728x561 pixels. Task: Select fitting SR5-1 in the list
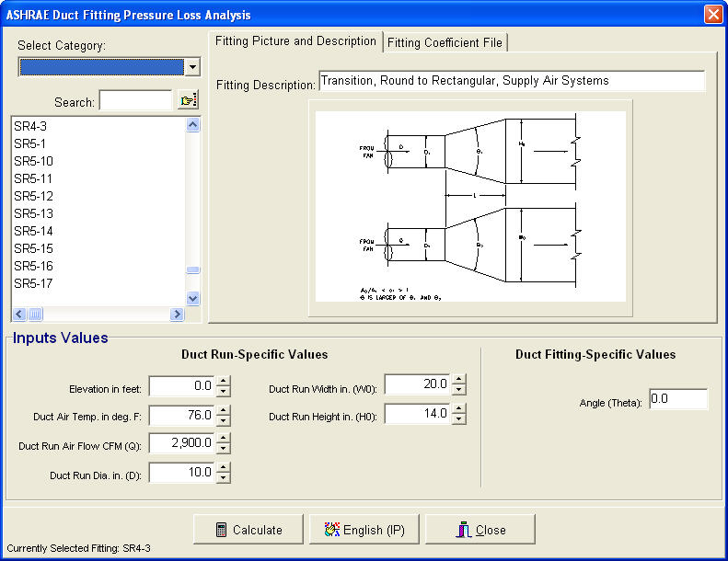(29, 143)
